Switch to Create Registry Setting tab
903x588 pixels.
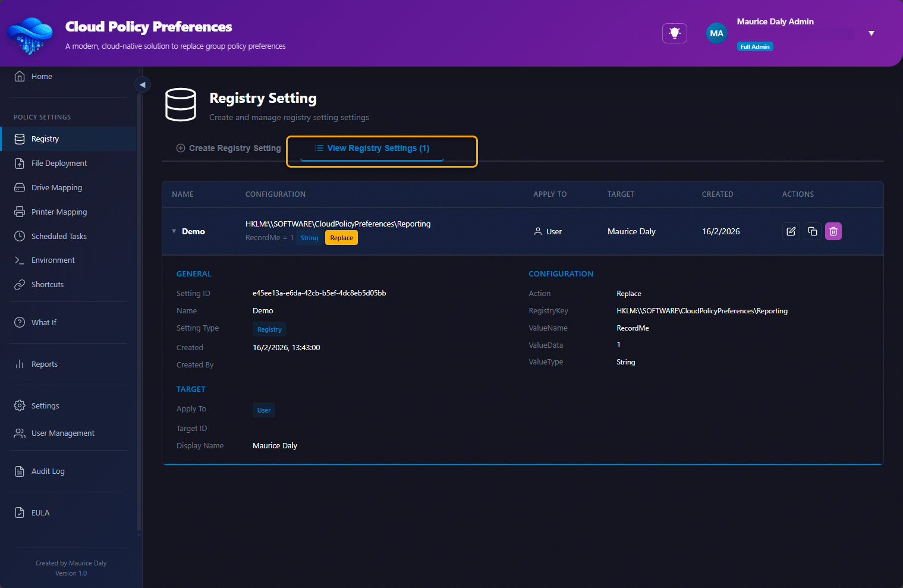coord(229,148)
